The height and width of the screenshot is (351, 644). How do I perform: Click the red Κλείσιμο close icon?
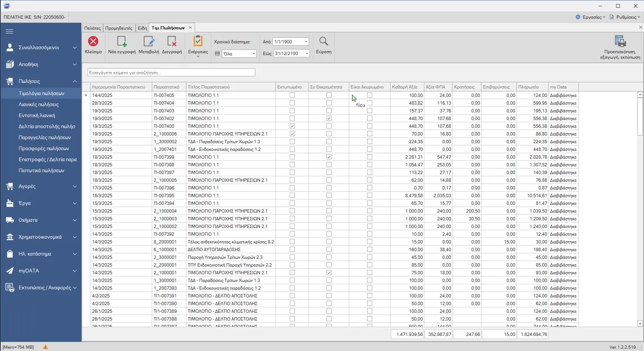click(93, 41)
